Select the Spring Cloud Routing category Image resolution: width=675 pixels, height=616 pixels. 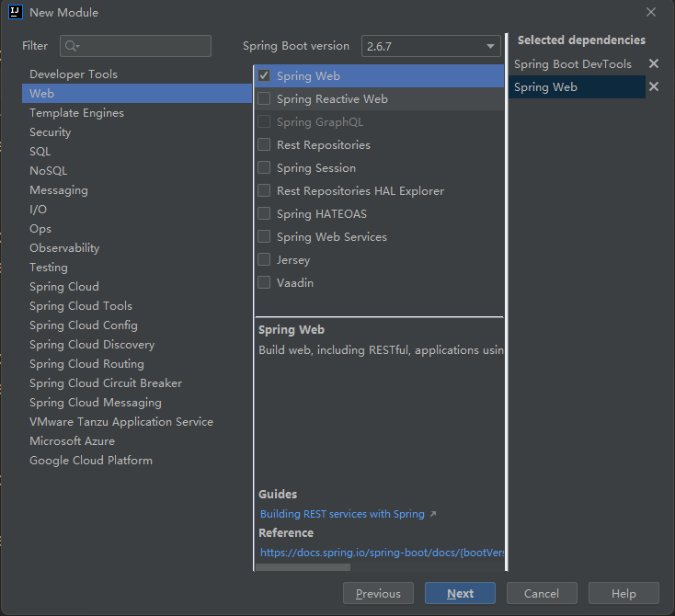[x=137, y=364]
